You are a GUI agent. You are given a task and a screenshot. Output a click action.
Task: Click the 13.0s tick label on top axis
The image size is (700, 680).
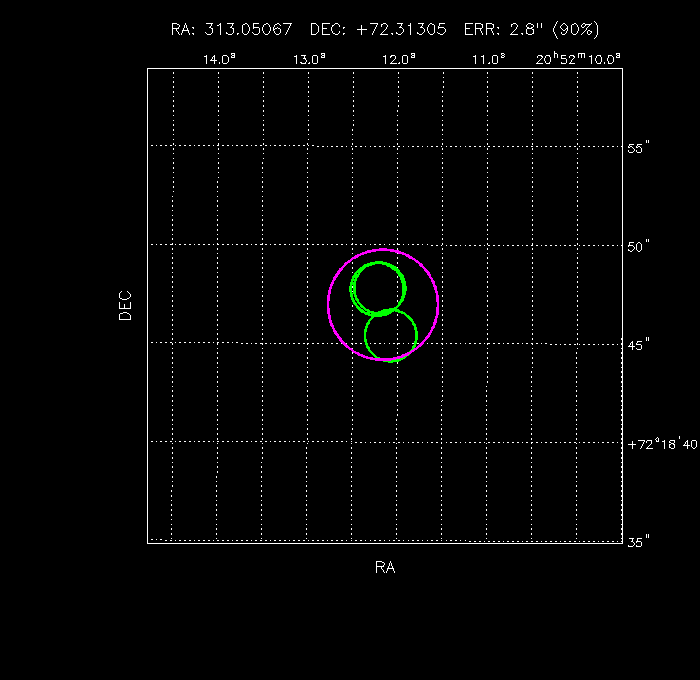[x=309, y=59]
